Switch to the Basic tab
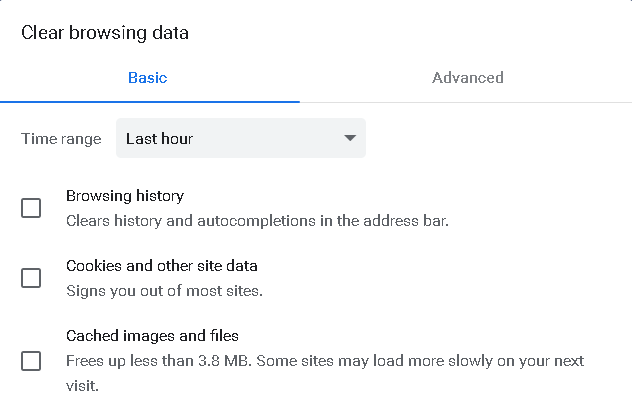This screenshot has height=406, width=632. (148, 77)
